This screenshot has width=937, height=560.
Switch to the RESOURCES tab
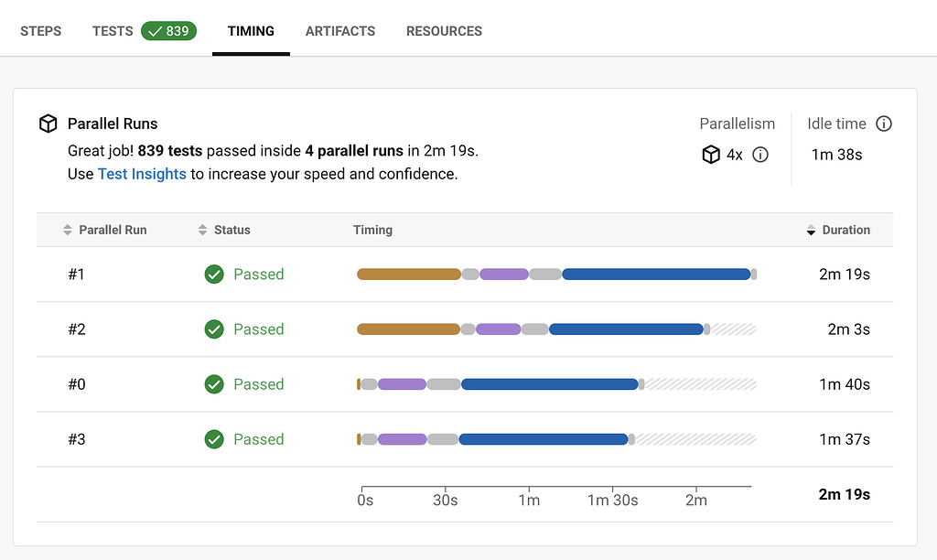444,31
